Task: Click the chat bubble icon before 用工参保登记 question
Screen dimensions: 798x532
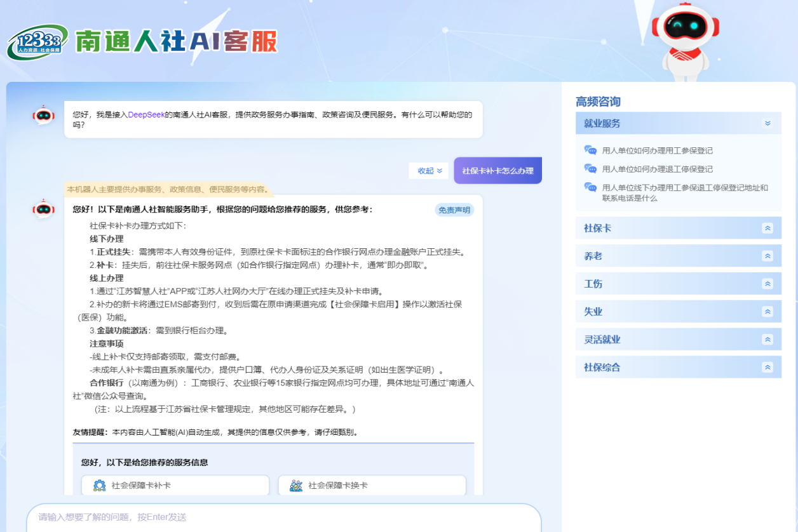Action: tap(590, 151)
